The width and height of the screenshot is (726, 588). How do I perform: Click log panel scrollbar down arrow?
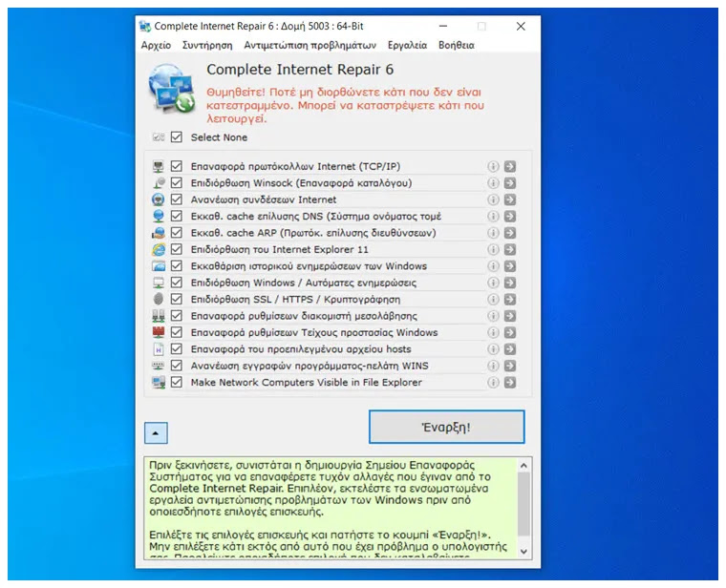point(523,552)
